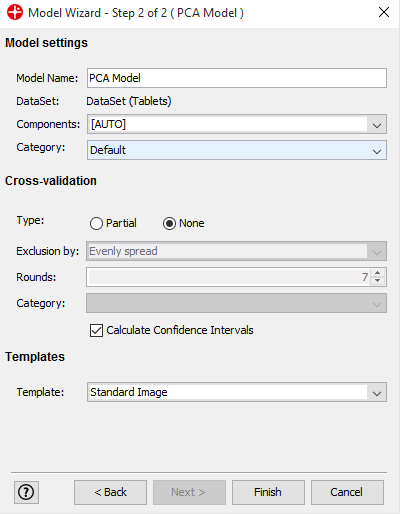Screen dimensions: 400x514
Task: Close the Model Wizard dialog
Action: [384, 13]
